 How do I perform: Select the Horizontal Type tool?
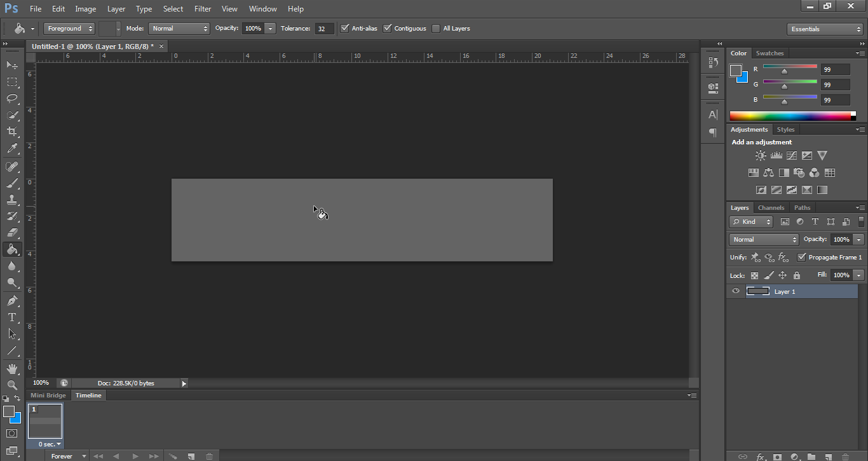(12, 317)
